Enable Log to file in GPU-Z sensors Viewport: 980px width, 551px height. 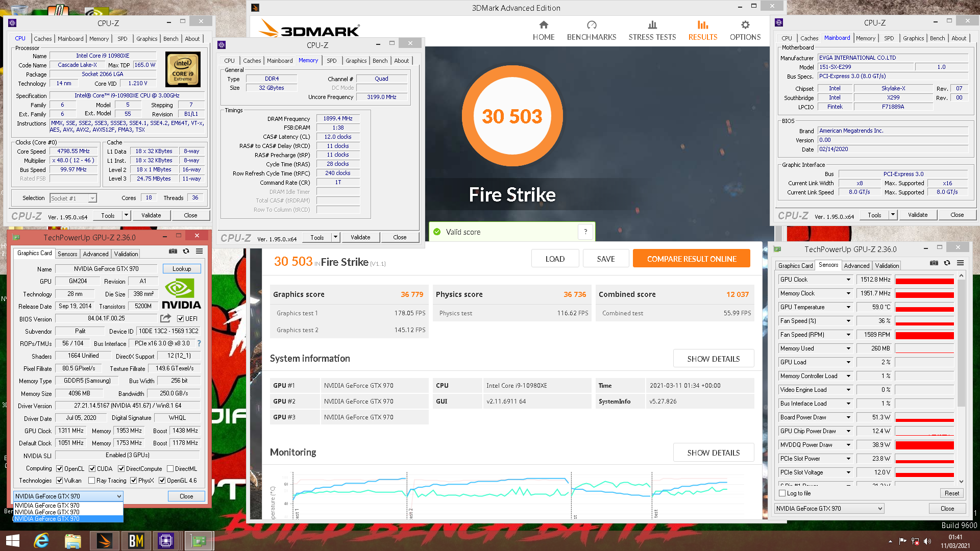click(x=782, y=493)
